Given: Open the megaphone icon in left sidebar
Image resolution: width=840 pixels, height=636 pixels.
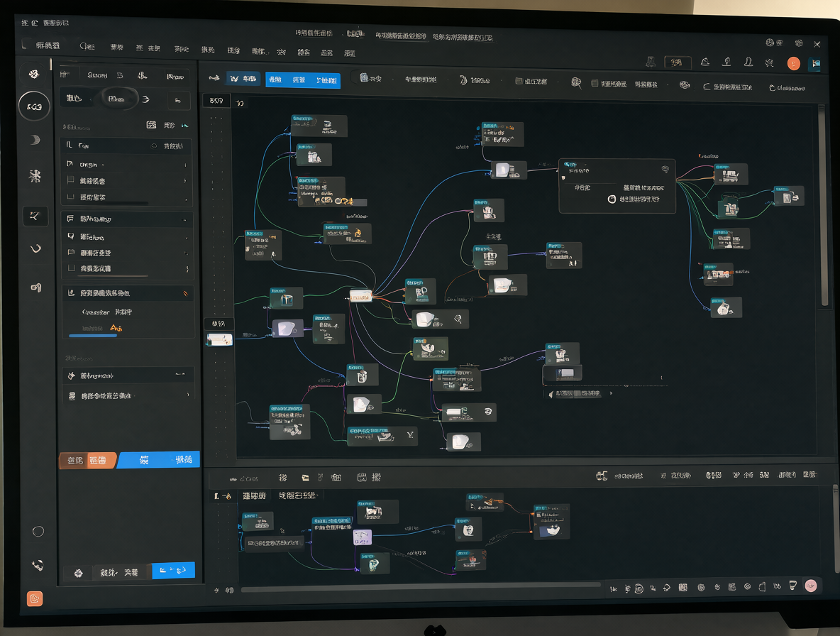Looking at the screenshot, I should pos(36,287).
